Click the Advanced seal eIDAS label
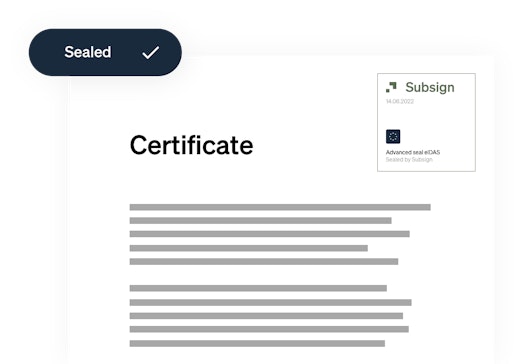Image resolution: width=515 pixels, height=364 pixels. point(413,152)
